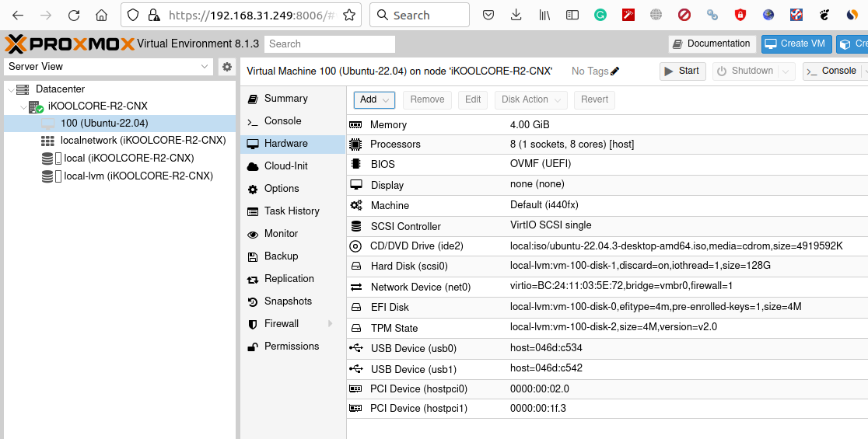Select the Memory row icon
Image resolution: width=868 pixels, height=439 pixels.
click(x=355, y=125)
